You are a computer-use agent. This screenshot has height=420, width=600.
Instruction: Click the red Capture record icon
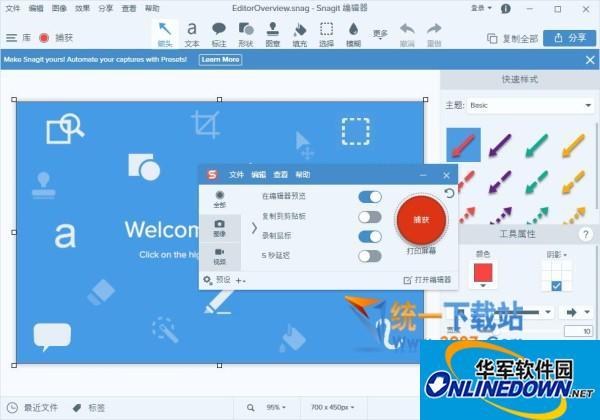pyautogui.click(x=44, y=37)
